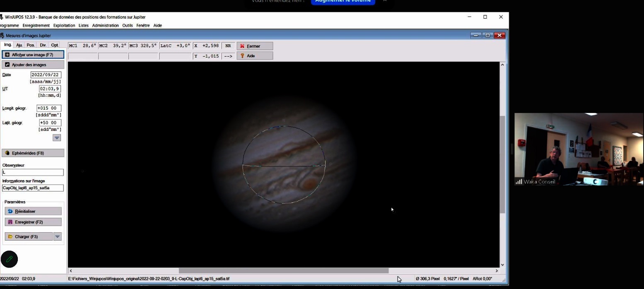
Task: Click the Observateur text field
Action: [33, 172]
